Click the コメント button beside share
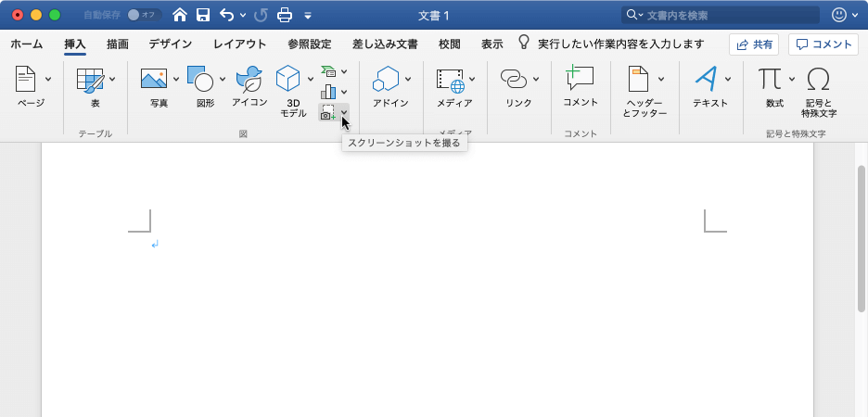 click(823, 44)
